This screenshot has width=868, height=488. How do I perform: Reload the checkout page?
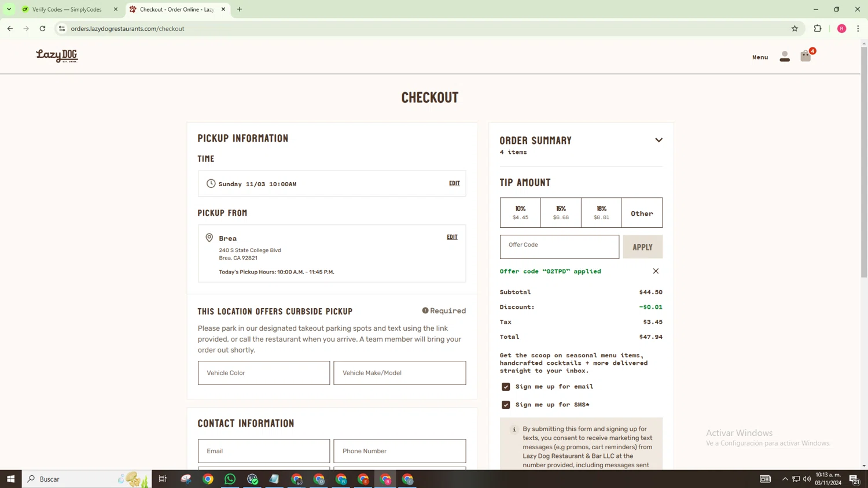pos(42,28)
